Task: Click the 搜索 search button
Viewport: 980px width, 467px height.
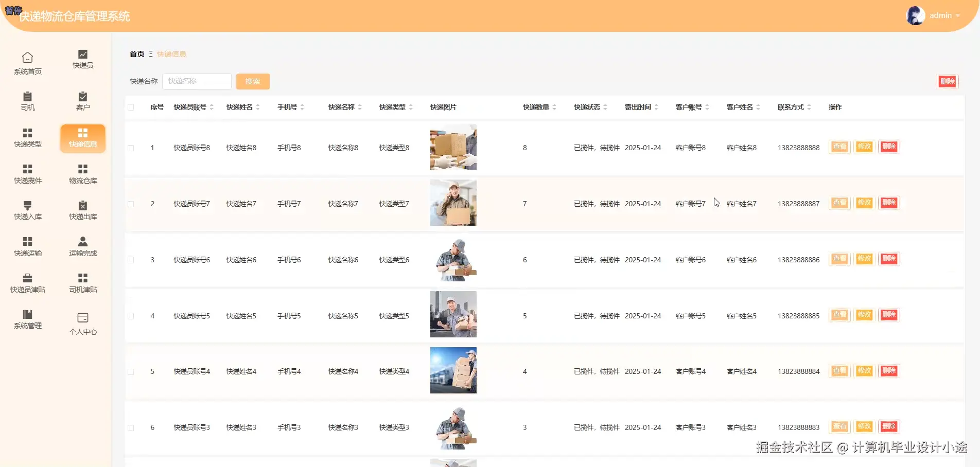Action: pyautogui.click(x=252, y=81)
